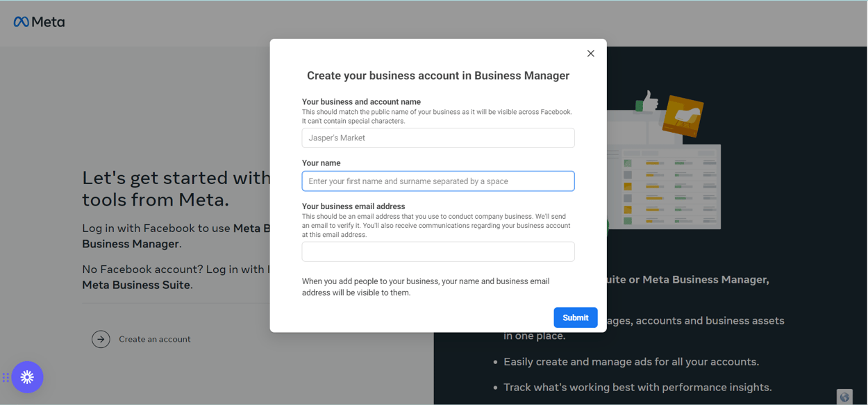
Task: Open the purple asterisk floating widget
Action: (x=27, y=377)
